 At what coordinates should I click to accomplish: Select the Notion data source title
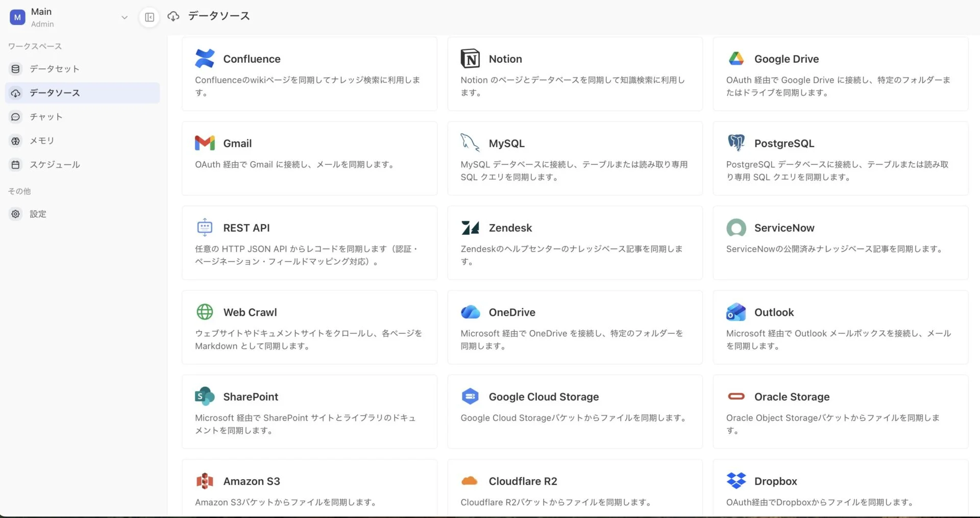coord(505,59)
